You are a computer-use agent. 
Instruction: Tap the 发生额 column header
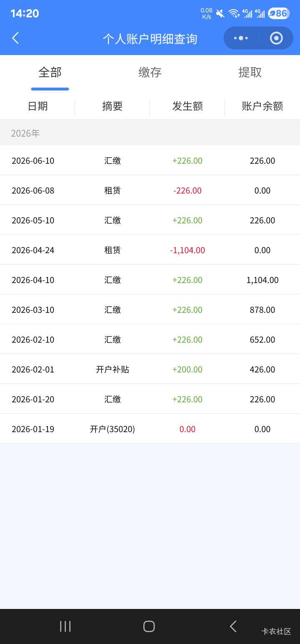187,106
